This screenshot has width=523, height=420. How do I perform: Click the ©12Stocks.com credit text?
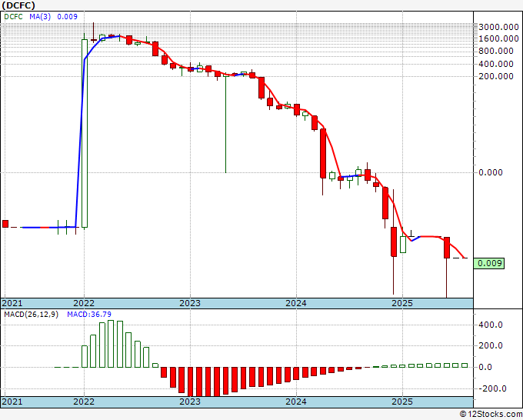(491, 415)
